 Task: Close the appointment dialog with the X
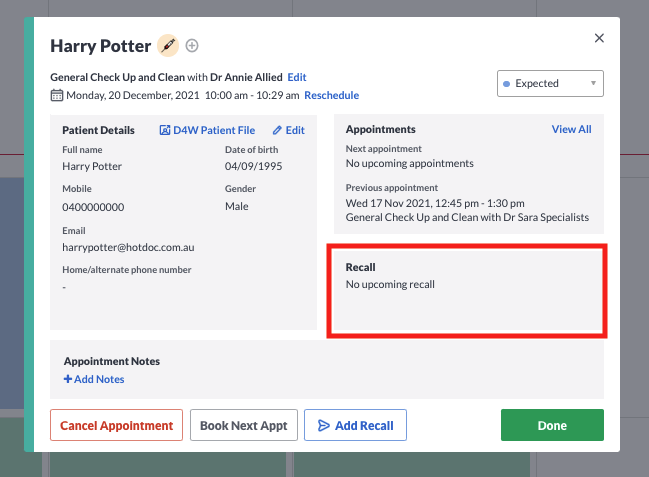pyautogui.click(x=599, y=38)
